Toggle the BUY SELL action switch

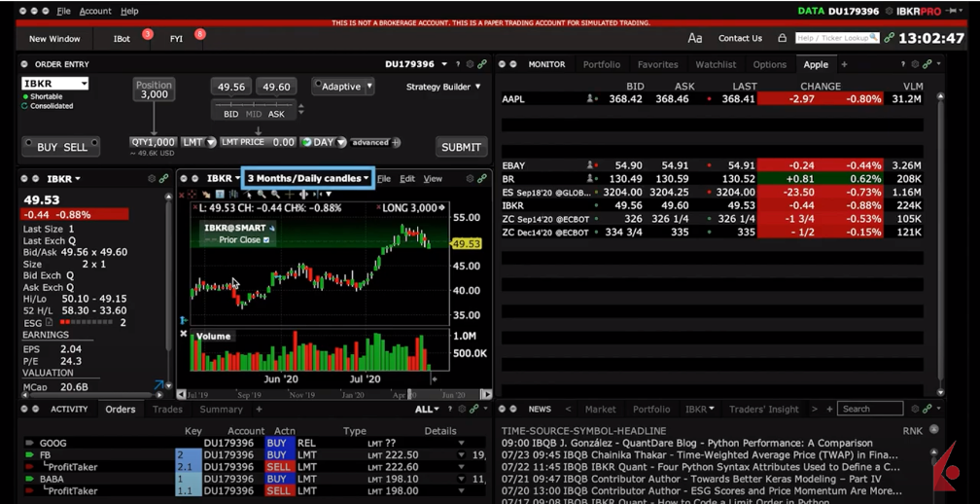click(61, 147)
